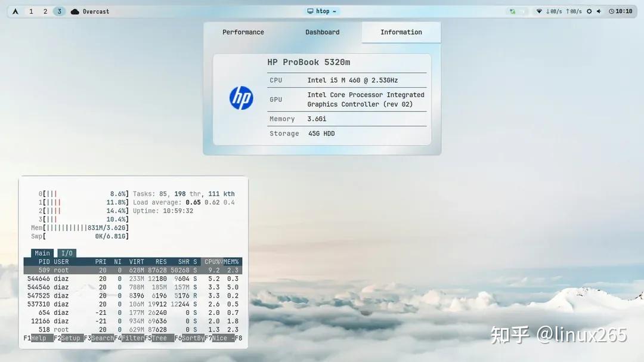Click F4 Filter in htop footer
Image resolution: width=644 pixels, height=362 pixels.
coord(129,338)
